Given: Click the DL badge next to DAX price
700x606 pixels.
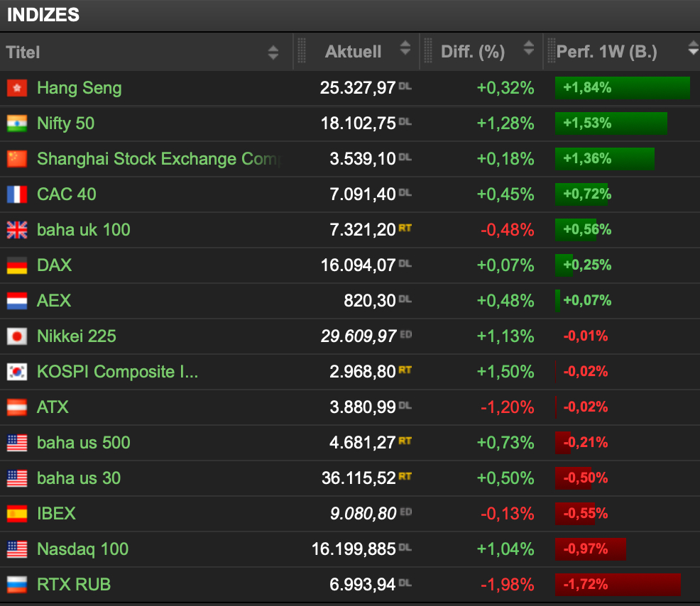Looking at the screenshot, I should click(x=405, y=264).
